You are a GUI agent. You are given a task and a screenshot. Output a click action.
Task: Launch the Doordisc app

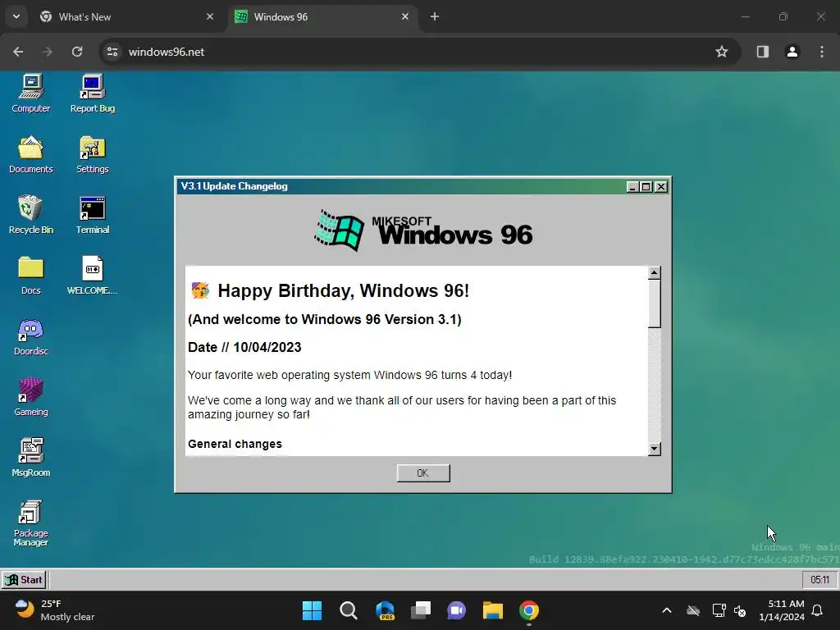pyautogui.click(x=30, y=336)
